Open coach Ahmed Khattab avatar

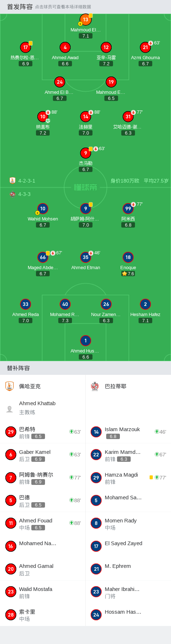tap(10, 409)
